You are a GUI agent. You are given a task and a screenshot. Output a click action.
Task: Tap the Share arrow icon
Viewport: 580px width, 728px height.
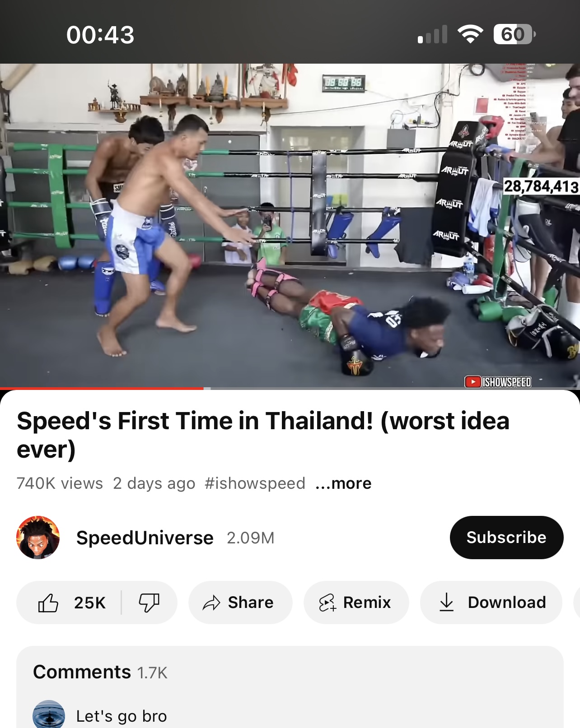(x=211, y=603)
